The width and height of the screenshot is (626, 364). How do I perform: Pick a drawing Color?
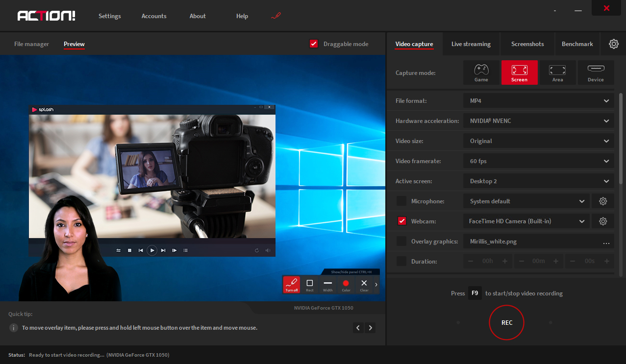pyautogui.click(x=346, y=284)
